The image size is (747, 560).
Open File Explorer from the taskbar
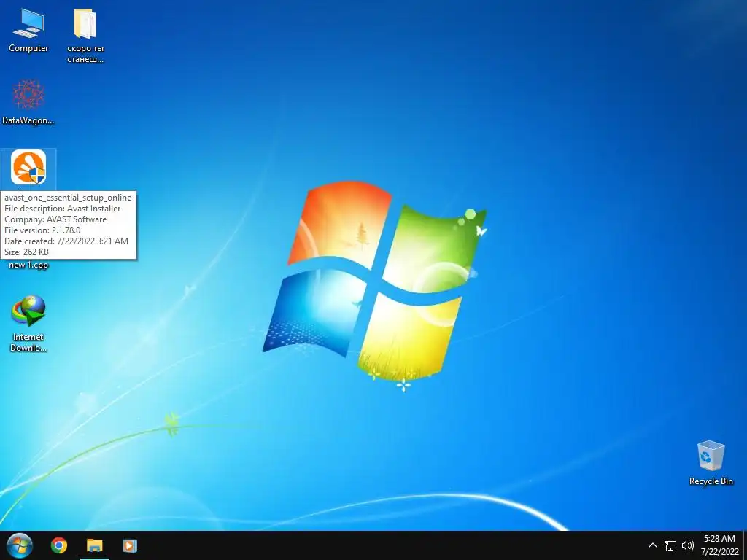point(94,545)
